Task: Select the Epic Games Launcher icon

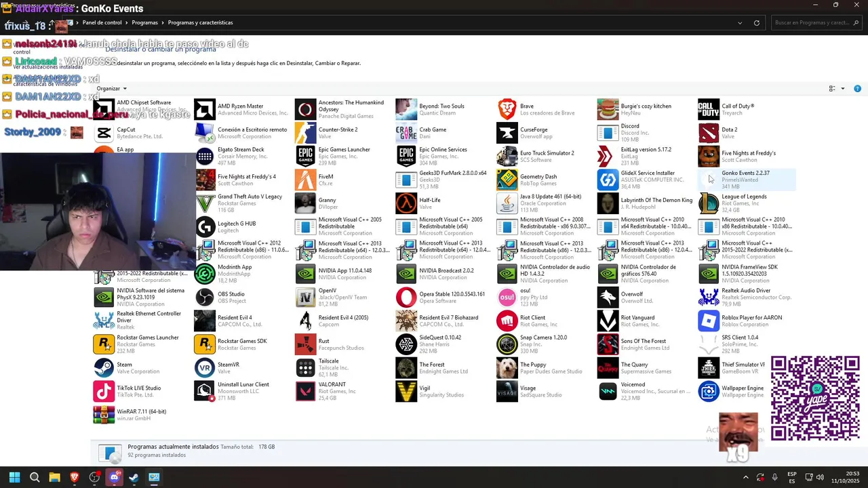Action: click(306, 156)
